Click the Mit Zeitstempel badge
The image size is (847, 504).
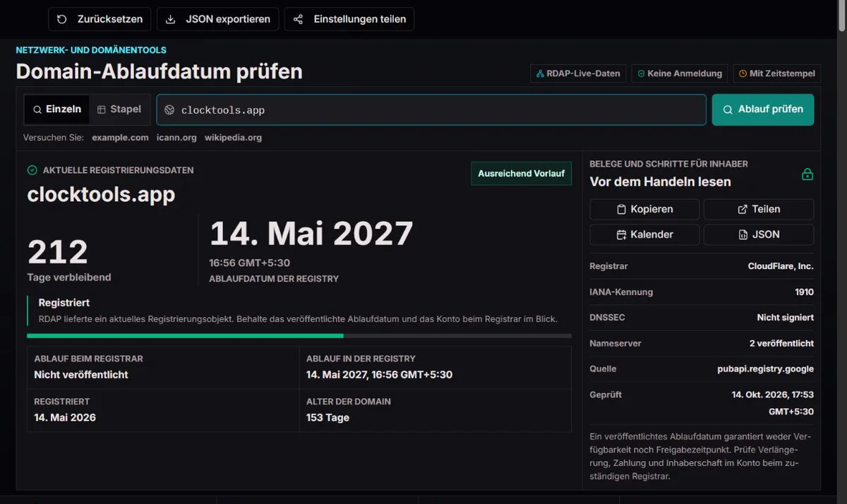(x=777, y=73)
